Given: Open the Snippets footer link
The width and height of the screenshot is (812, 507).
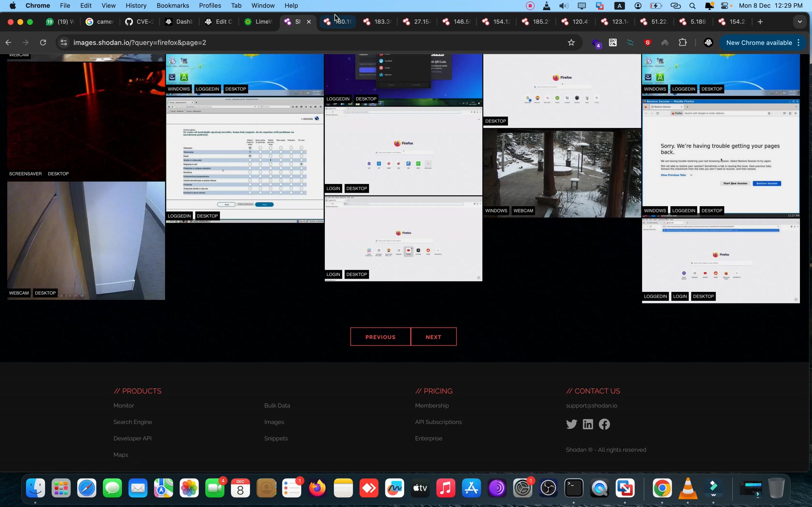Looking at the screenshot, I should (276, 438).
